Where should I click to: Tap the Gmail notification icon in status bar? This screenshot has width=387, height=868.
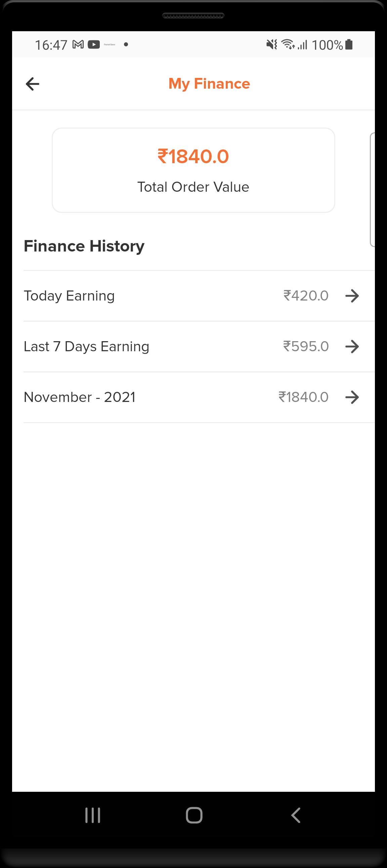78,44
